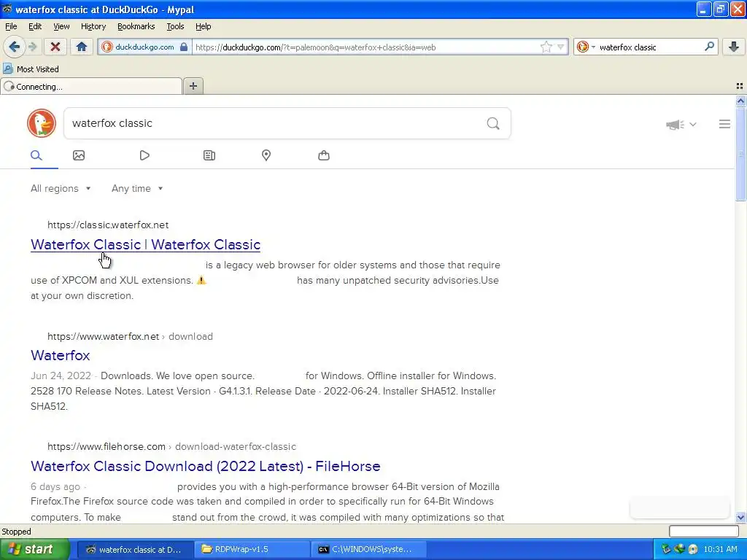The height and width of the screenshot is (560, 747).
Task: Open the Most Visited bookmarks folder
Action: pos(31,69)
